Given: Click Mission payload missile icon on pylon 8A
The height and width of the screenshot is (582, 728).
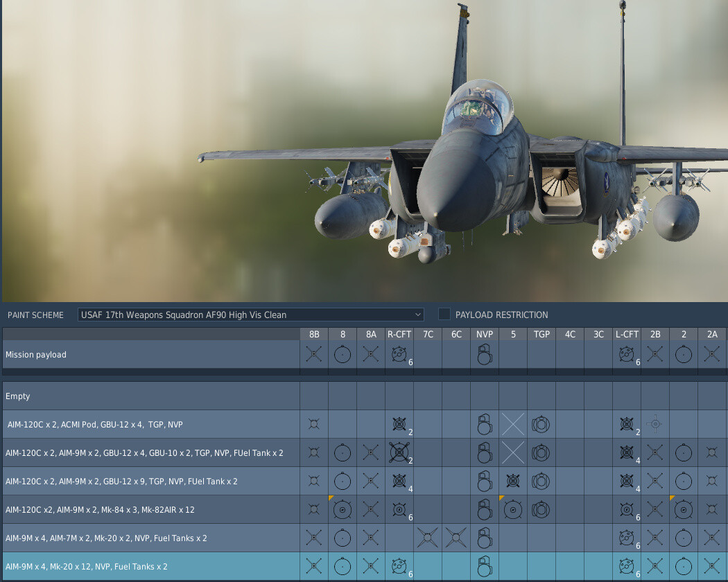Looking at the screenshot, I should pos(370,354).
